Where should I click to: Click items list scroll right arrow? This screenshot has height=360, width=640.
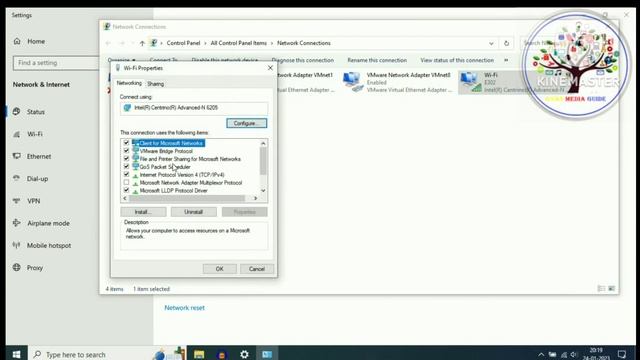pyautogui.click(x=256, y=198)
